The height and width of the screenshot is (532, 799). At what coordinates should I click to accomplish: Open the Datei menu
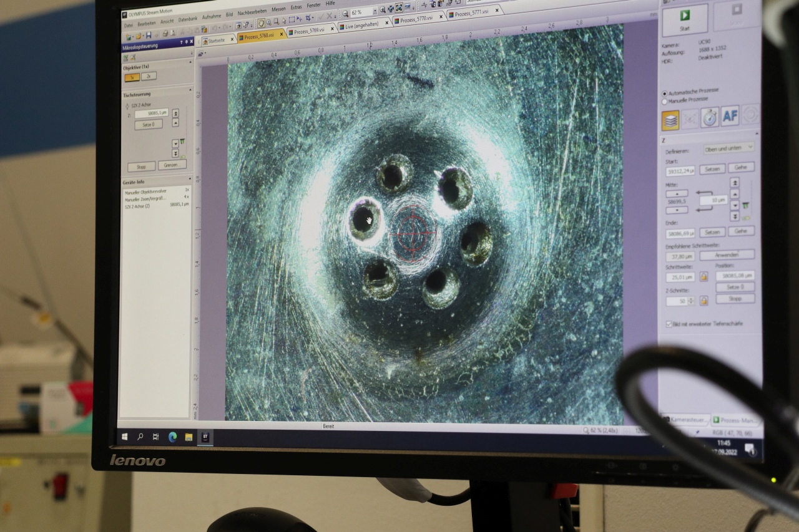click(x=129, y=26)
